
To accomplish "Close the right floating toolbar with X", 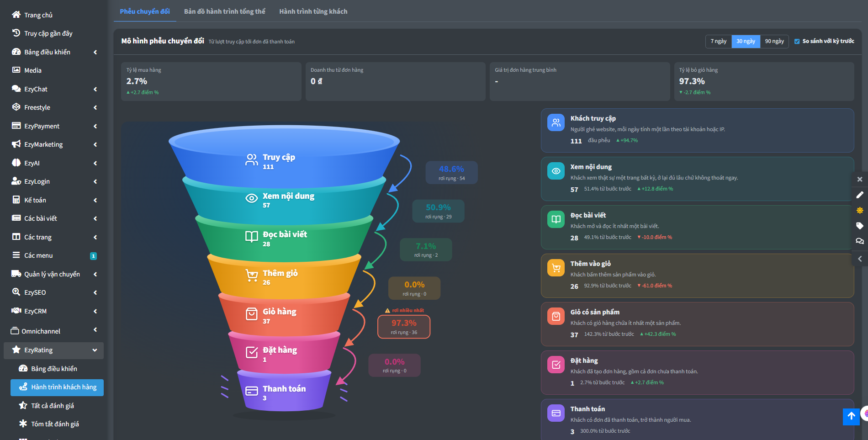I will point(860,179).
